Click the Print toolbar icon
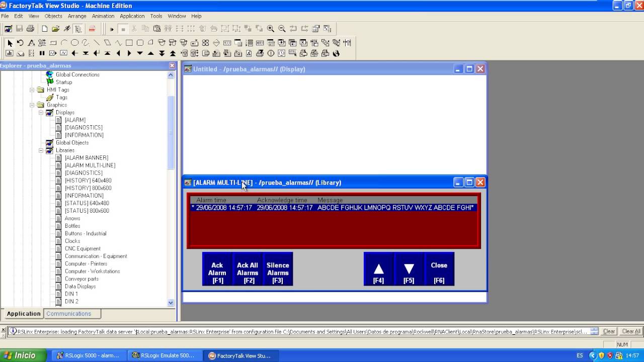Viewport: 644px width, 362px height. click(x=30, y=29)
